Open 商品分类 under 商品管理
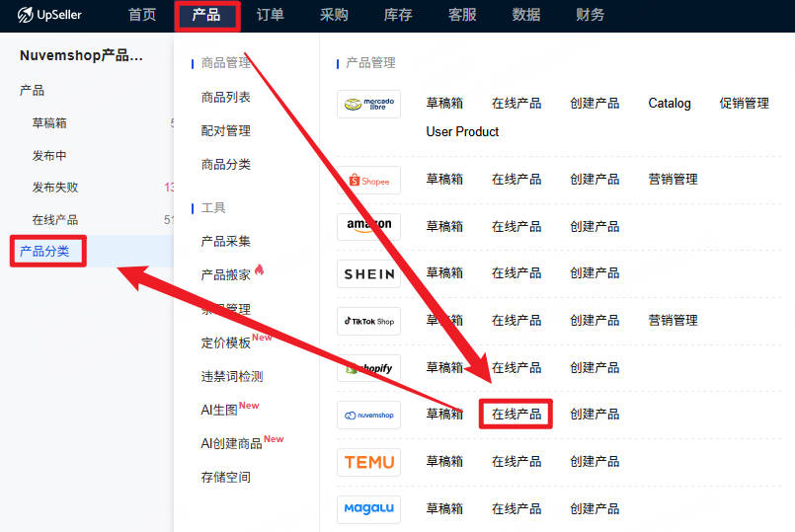795x532 pixels. [225, 164]
